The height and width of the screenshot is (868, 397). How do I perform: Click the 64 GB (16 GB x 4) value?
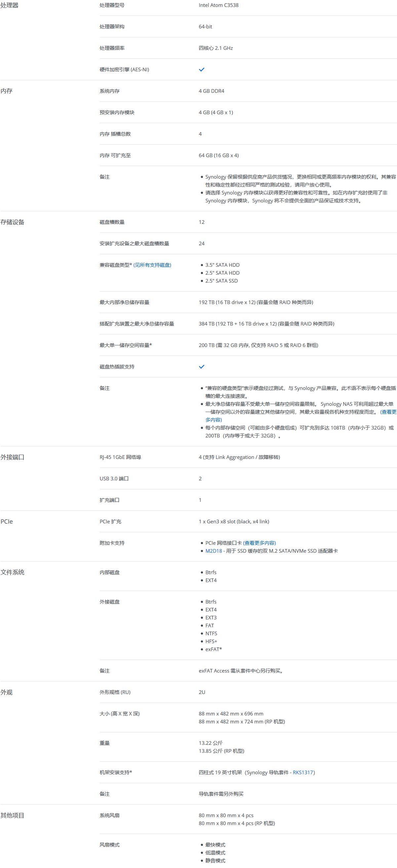[x=218, y=155]
